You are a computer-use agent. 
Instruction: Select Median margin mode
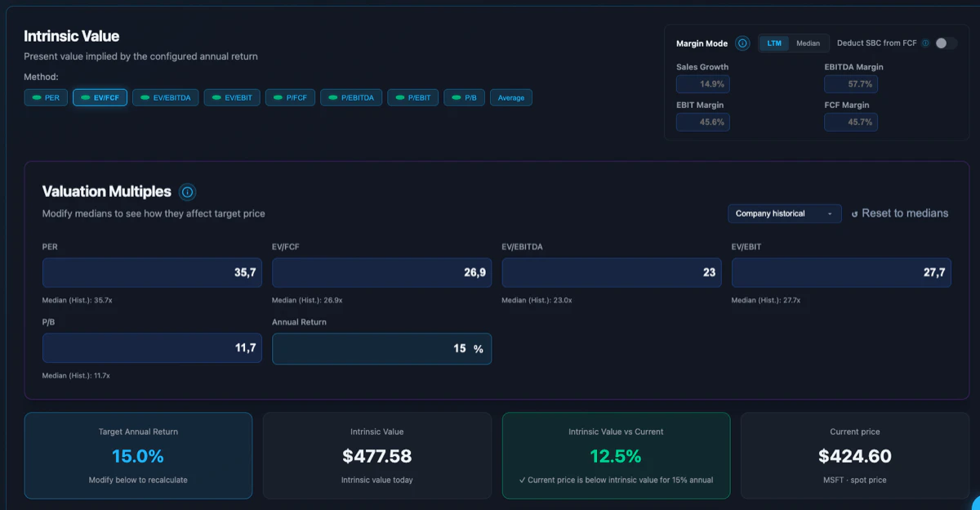click(x=808, y=43)
